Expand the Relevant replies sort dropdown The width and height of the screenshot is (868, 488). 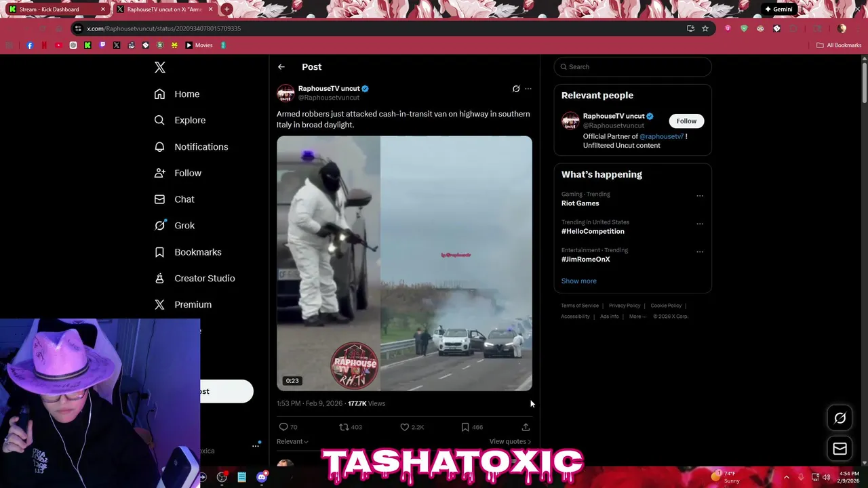(292, 441)
